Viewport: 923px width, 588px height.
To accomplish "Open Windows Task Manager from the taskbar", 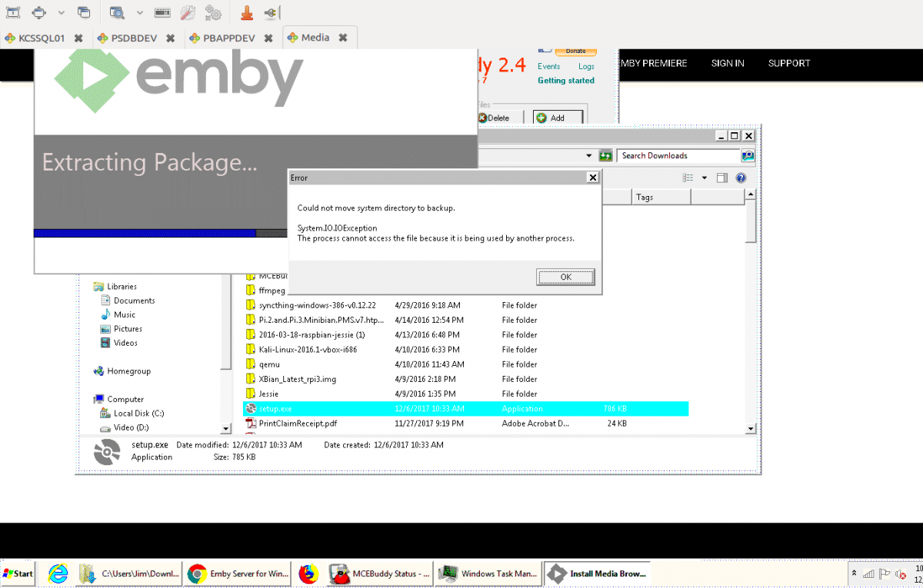I will (x=487, y=573).
